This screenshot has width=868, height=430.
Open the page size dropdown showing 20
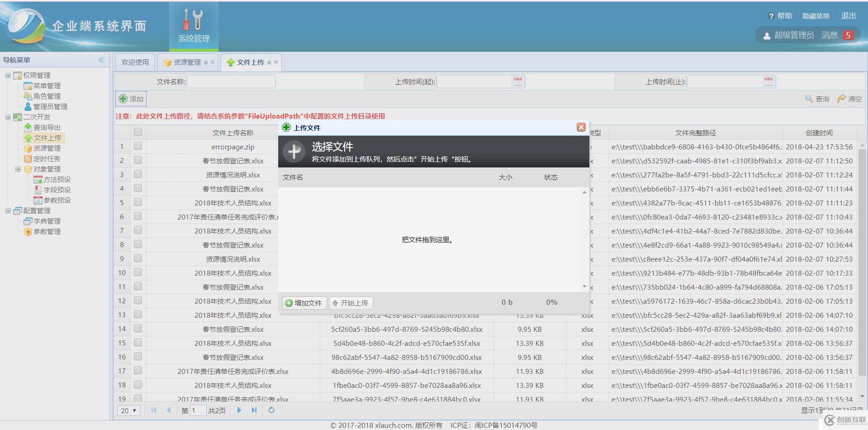[128, 411]
